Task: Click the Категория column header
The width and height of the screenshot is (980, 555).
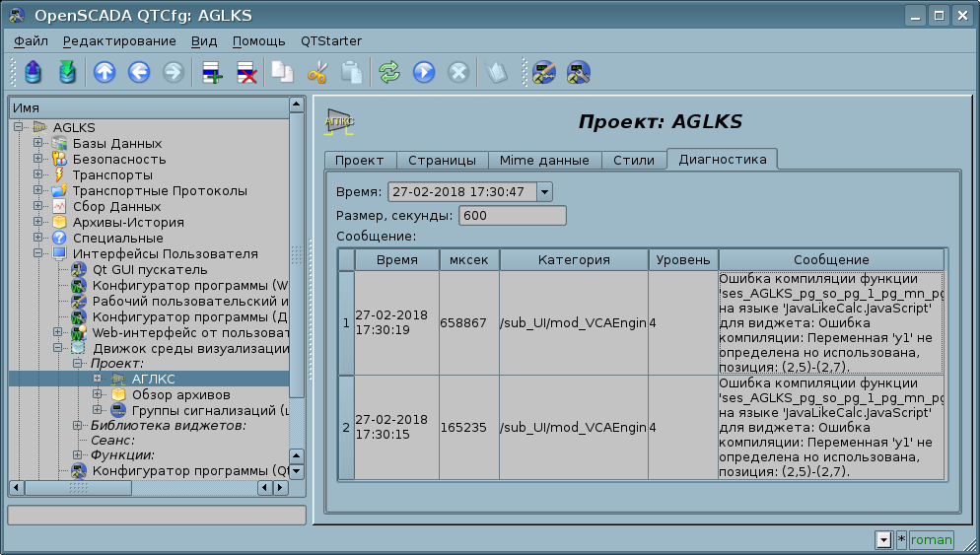Action: tap(574, 260)
